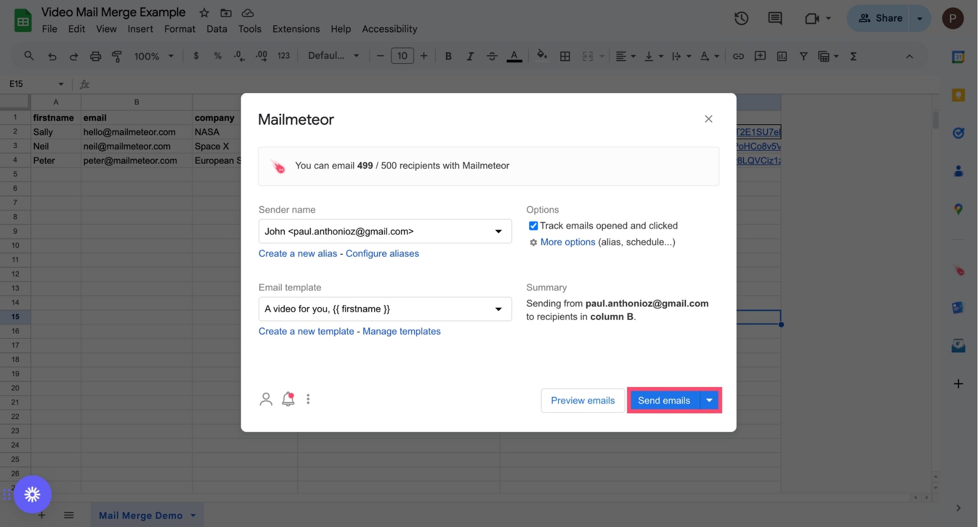Open the Keep notes side panel icon
This screenshot has height=527, width=980.
(x=958, y=95)
